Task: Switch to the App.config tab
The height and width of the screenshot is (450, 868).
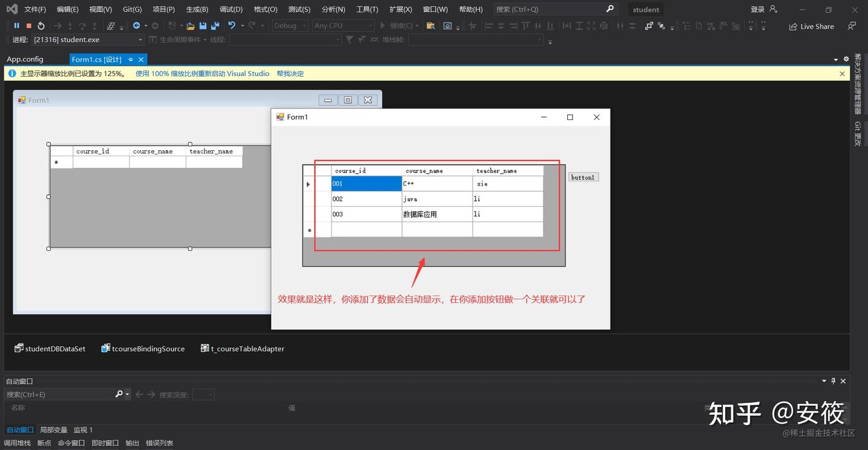Action: click(x=25, y=59)
